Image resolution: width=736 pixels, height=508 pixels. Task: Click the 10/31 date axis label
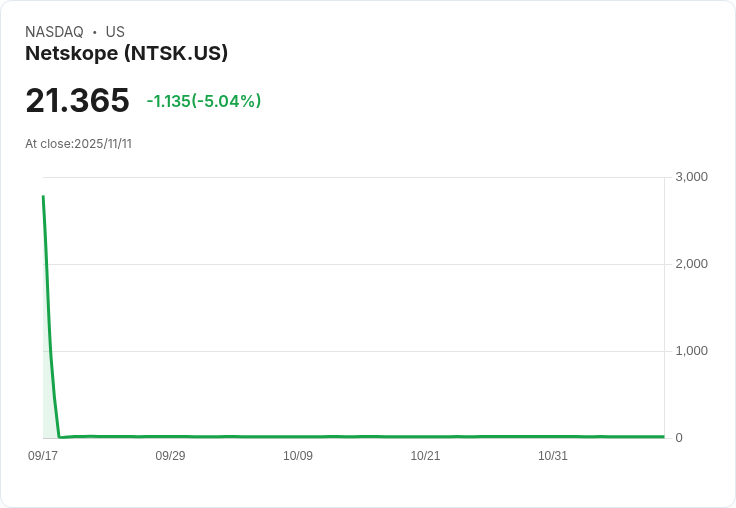(552, 456)
